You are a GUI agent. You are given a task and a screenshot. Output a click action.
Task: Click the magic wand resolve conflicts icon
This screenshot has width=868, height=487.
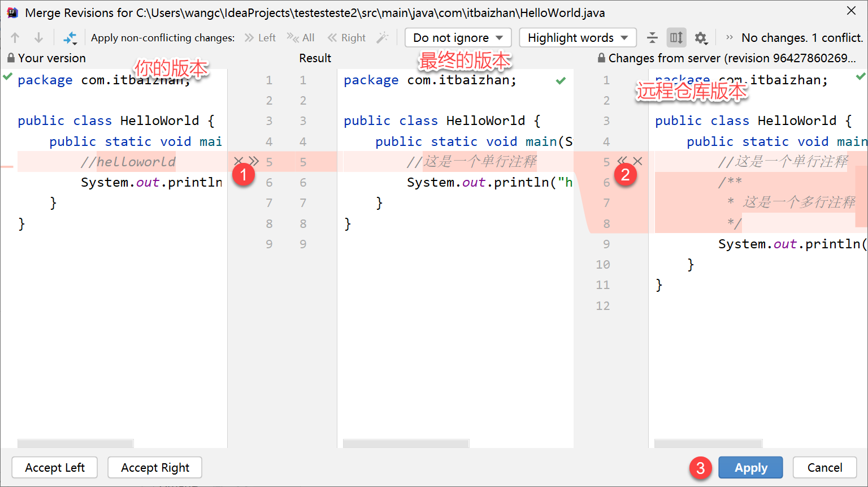coord(383,38)
